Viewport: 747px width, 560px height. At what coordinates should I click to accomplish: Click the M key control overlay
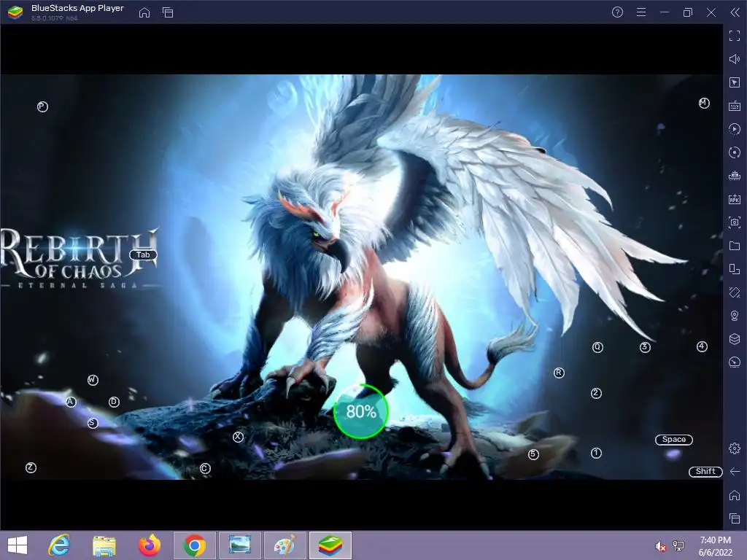(704, 103)
